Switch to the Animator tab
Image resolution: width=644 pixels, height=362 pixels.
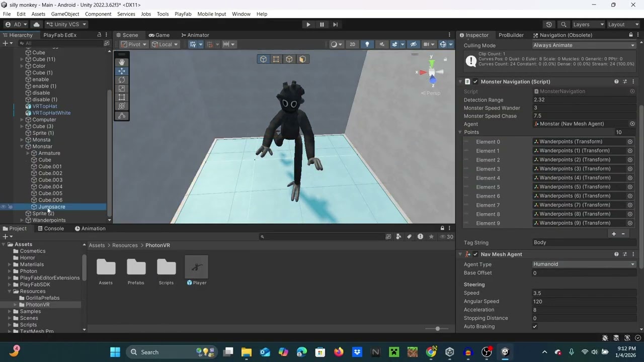194,35
